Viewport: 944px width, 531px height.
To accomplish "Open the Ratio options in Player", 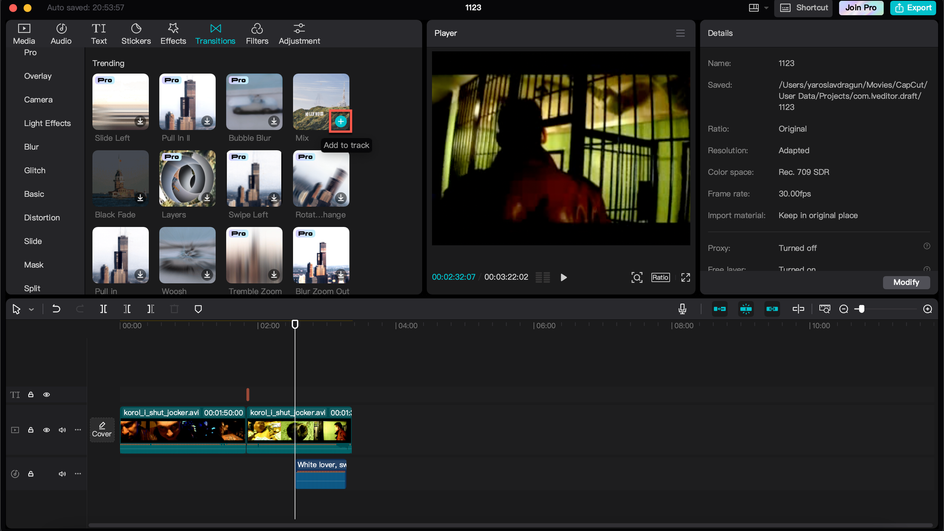I will coord(660,278).
